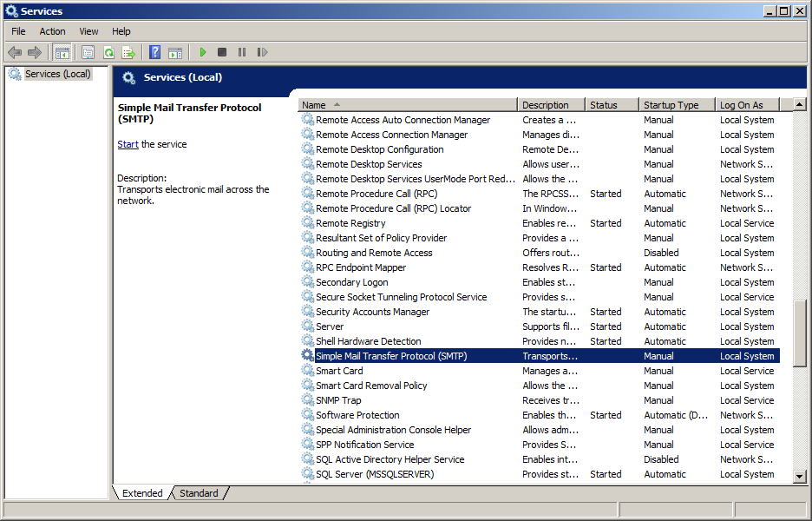Click the Show/Hide Console Tree toolbar icon
Screen dimensions: 812x521
(x=62, y=53)
